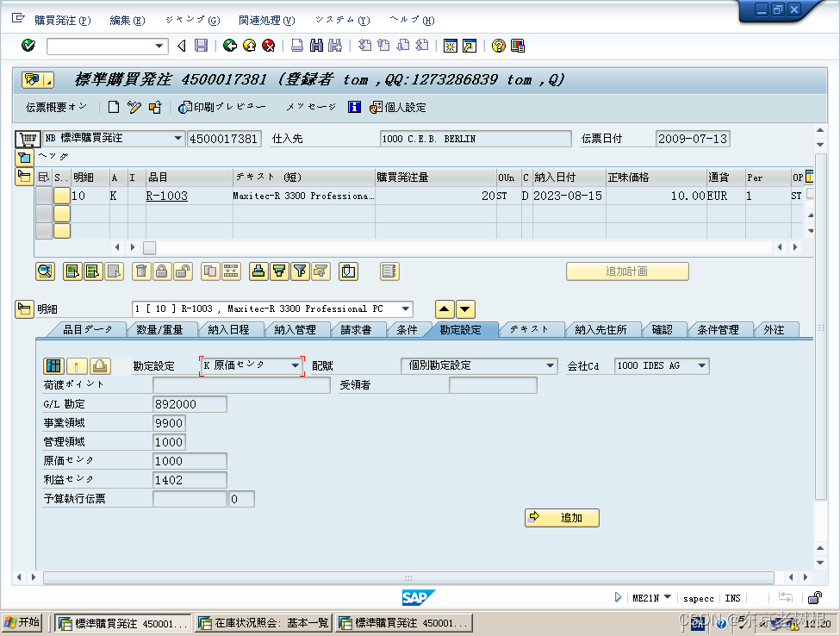Screen dimensions: 840x636
Task: Click the green Back arrow icon
Action: click(230, 46)
